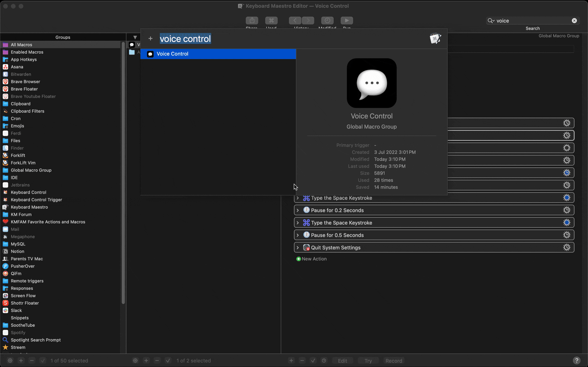Screen dimensions: 588x367
Task: Open gear menu for Quit System Settings
Action: tap(567, 248)
